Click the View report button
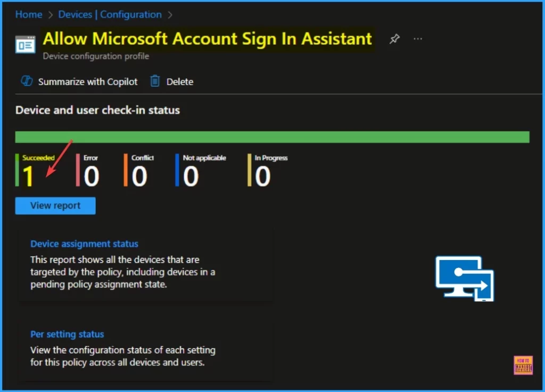The height and width of the screenshot is (392, 545). (55, 205)
